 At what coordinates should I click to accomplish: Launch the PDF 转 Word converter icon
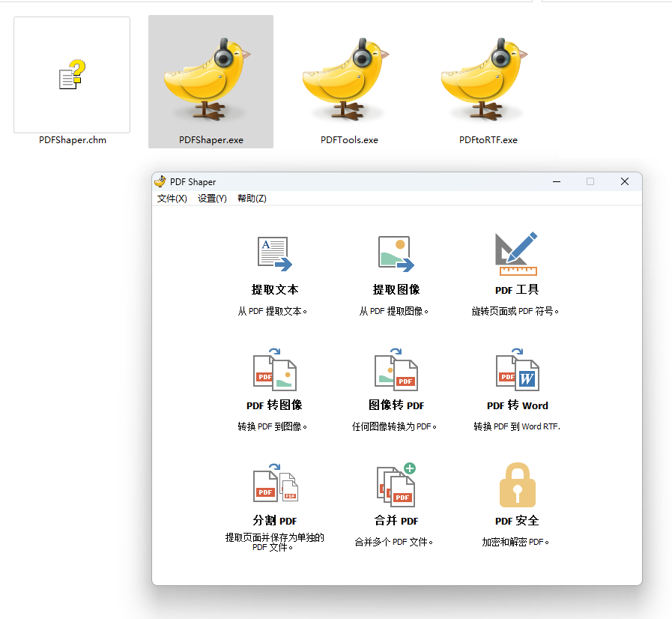tap(517, 369)
